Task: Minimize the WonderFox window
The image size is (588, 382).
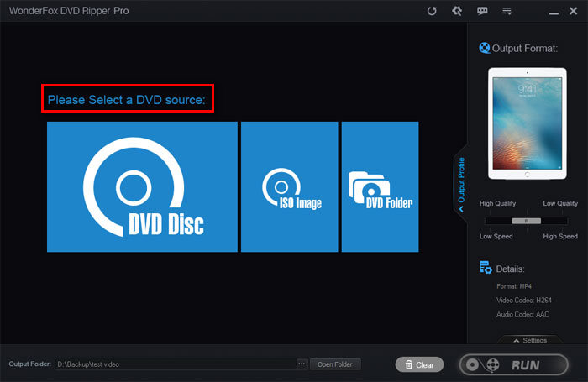Action: (x=554, y=12)
